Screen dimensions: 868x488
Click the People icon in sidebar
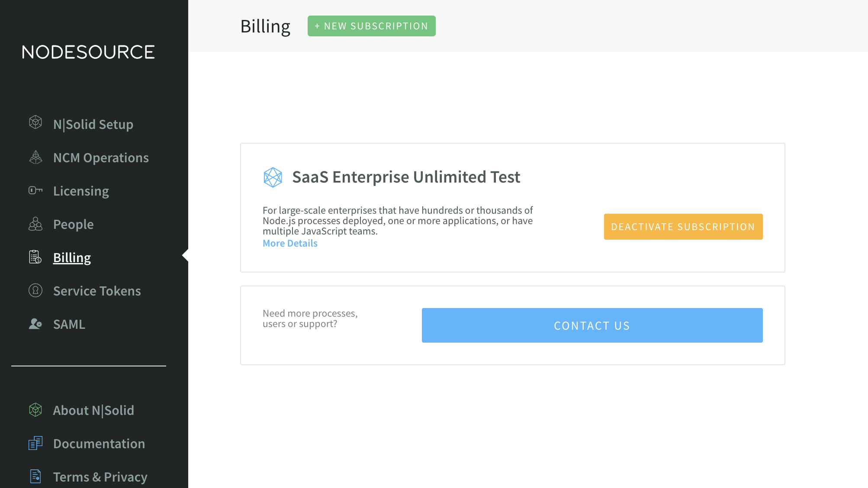point(36,224)
